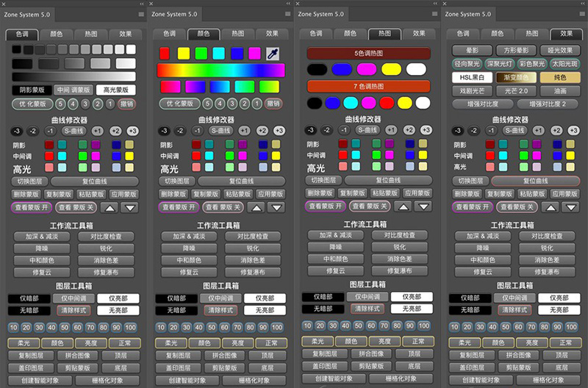Choose optimize level 3 in the 颜色 panel
588x388 pixels.
point(232,104)
